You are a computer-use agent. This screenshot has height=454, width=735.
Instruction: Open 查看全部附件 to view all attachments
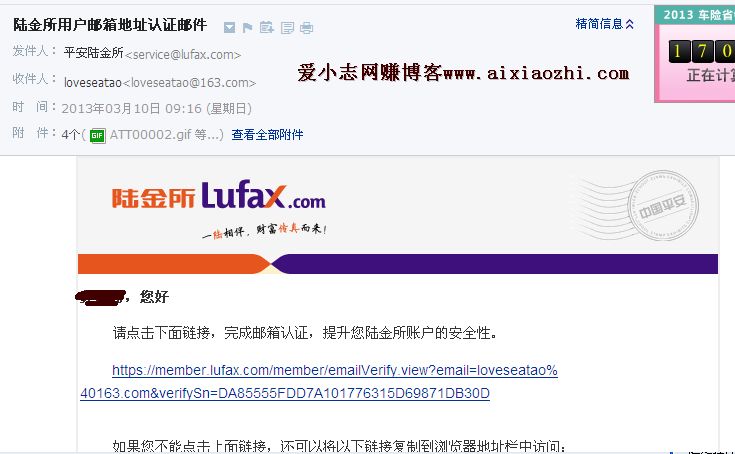(267, 135)
